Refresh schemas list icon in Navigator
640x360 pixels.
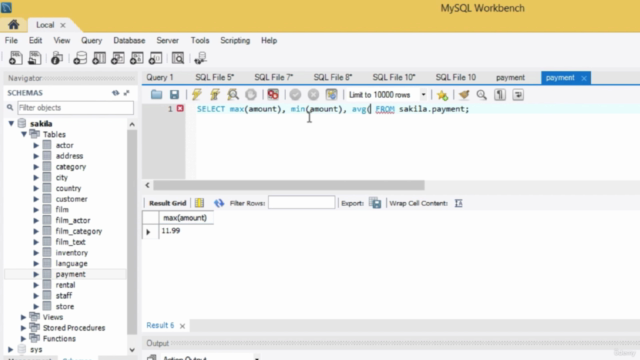click(x=116, y=93)
